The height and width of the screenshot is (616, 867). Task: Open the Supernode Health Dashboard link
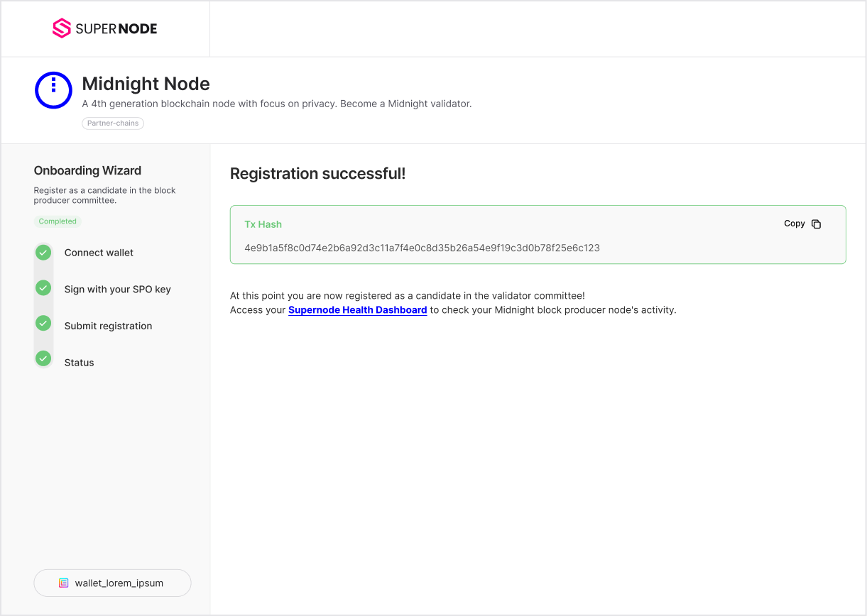(357, 310)
